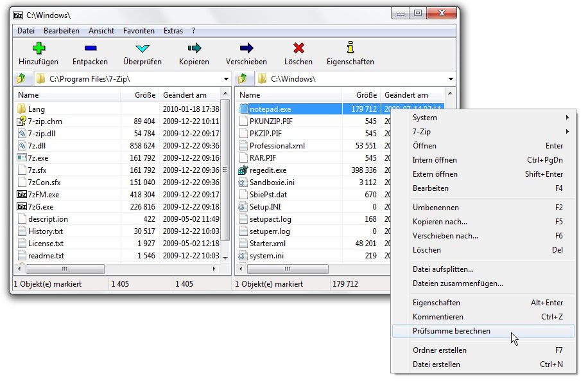Click the 7zFM.exe application icon

(x=22, y=194)
